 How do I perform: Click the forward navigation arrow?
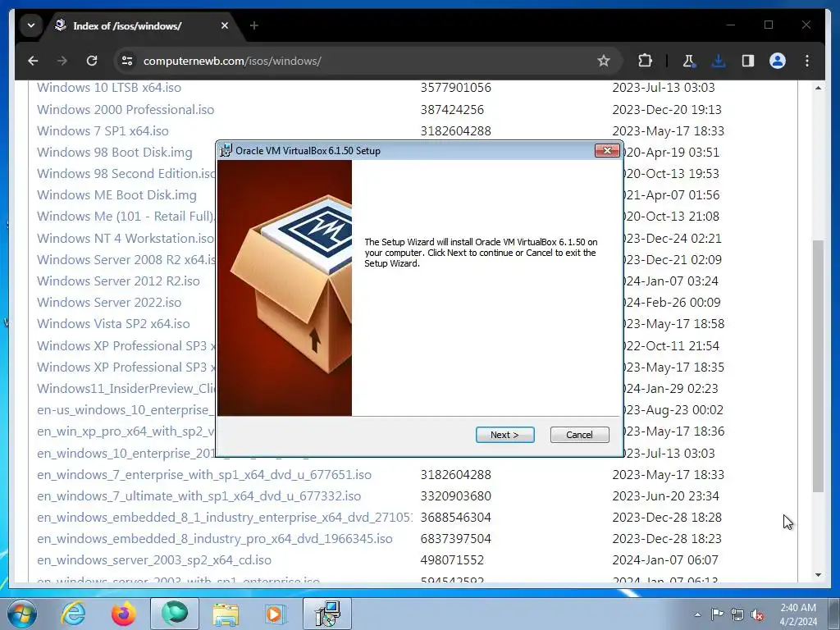tap(62, 61)
